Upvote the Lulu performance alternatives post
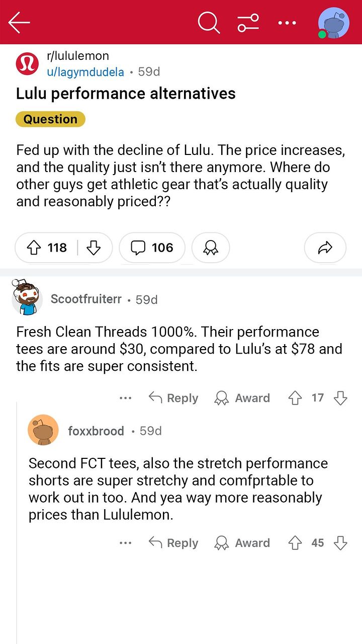The width and height of the screenshot is (362, 644). pyautogui.click(x=35, y=248)
